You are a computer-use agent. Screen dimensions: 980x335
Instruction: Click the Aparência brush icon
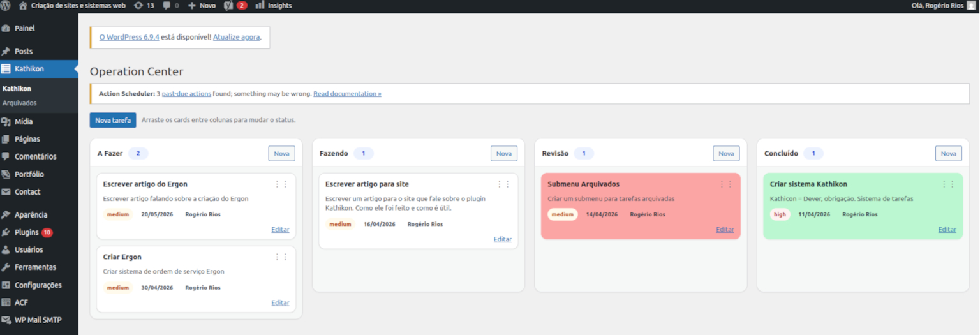click(x=6, y=215)
